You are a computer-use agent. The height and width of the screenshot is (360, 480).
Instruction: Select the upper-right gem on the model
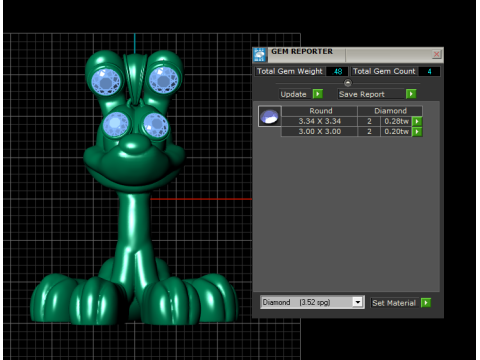163,80
